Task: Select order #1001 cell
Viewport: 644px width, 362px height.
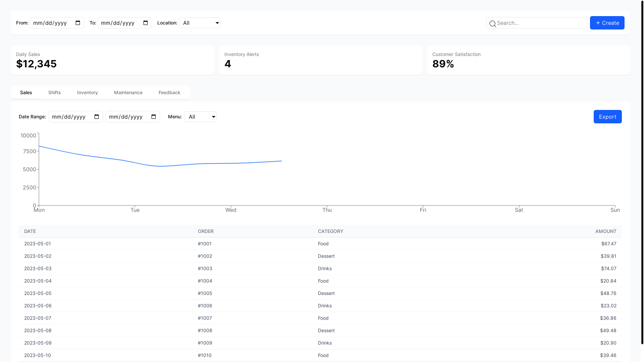Action: click(205, 244)
